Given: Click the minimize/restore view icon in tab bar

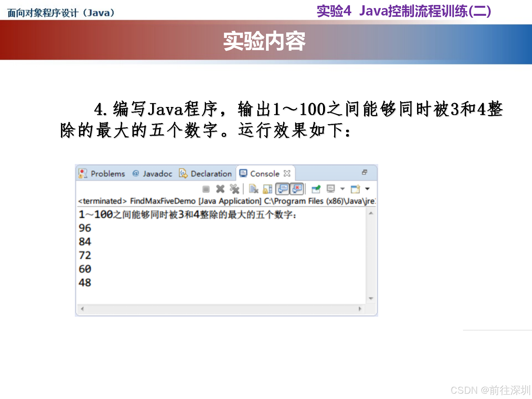Looking at the screenshot, I should pyautogui.click(x=364, y=172).
